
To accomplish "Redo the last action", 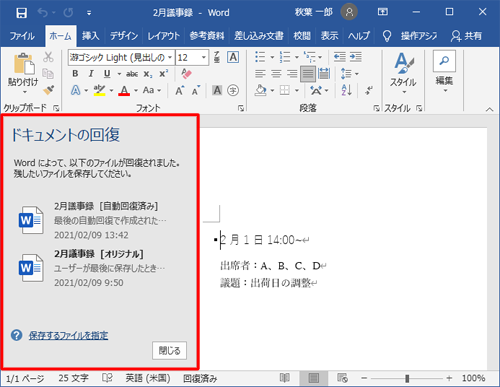I will [x=68, y=13].
